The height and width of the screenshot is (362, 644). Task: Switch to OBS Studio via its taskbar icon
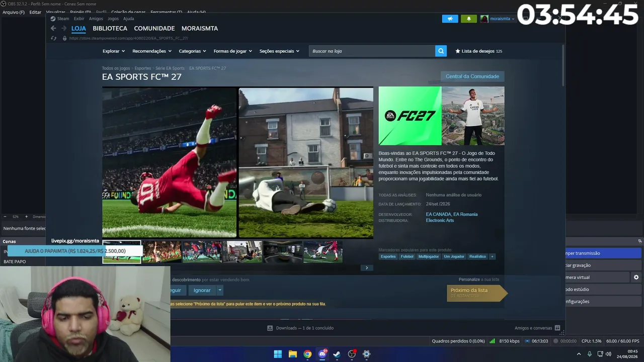pos(352,354)
